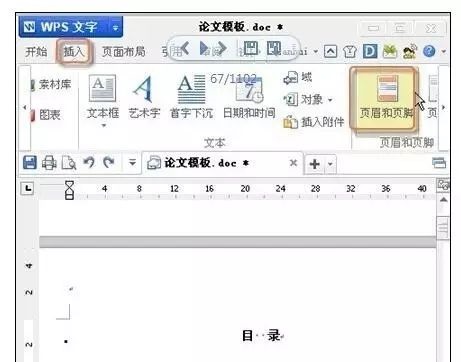The image size is (461, 362).
Task: Open the new tab plus dropdown arrow
Action: point(330,164)
